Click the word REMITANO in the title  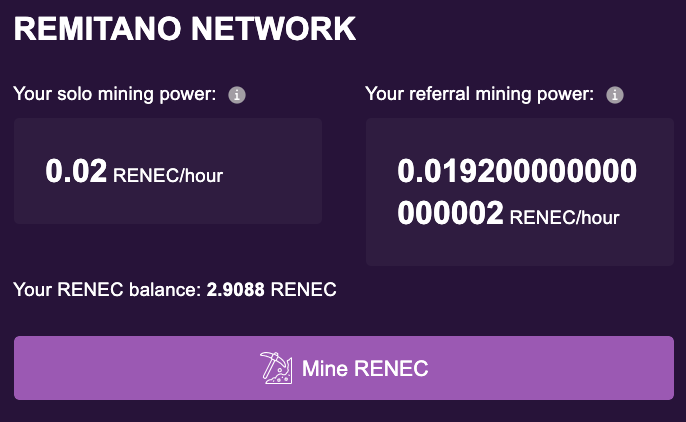click(x=98, y=29)
